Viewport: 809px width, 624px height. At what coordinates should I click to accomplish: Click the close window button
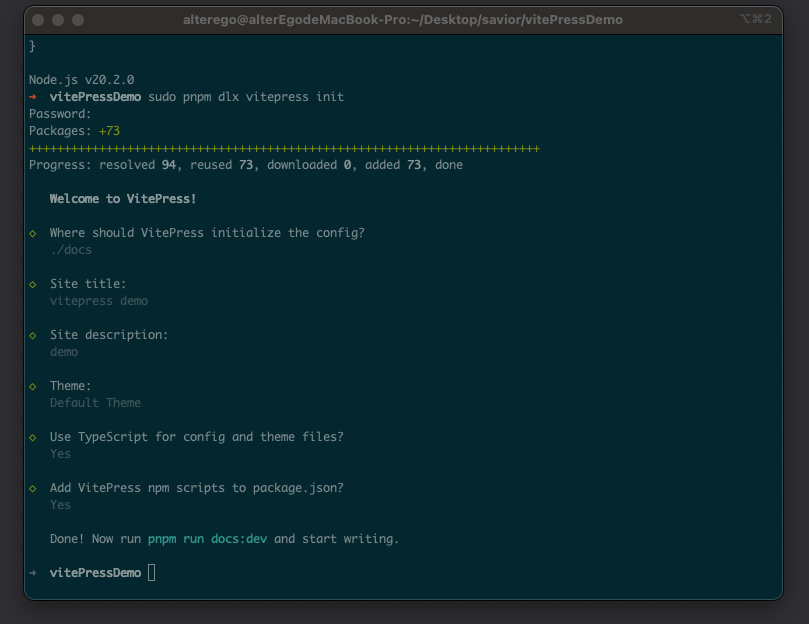[x=38, y=20]
